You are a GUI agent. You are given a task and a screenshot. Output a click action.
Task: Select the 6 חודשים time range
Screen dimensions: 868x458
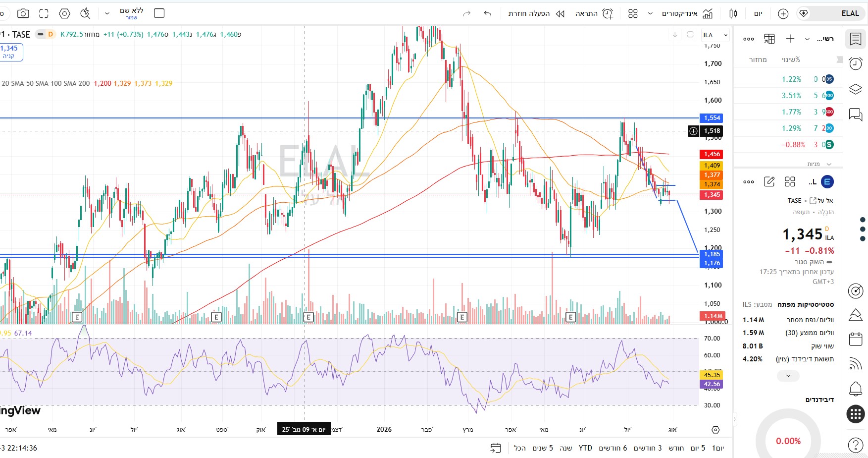(x=613, y=448)
